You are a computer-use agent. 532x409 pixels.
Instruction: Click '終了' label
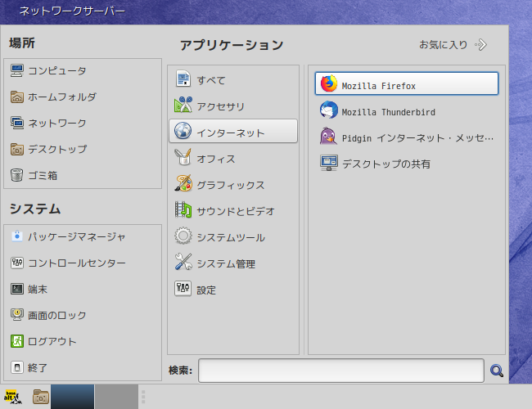click(x=38, y=367)
